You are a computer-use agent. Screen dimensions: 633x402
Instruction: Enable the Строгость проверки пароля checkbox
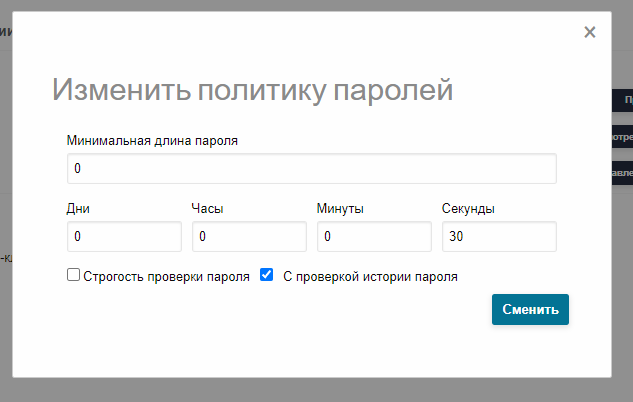(x=73, y=275)
